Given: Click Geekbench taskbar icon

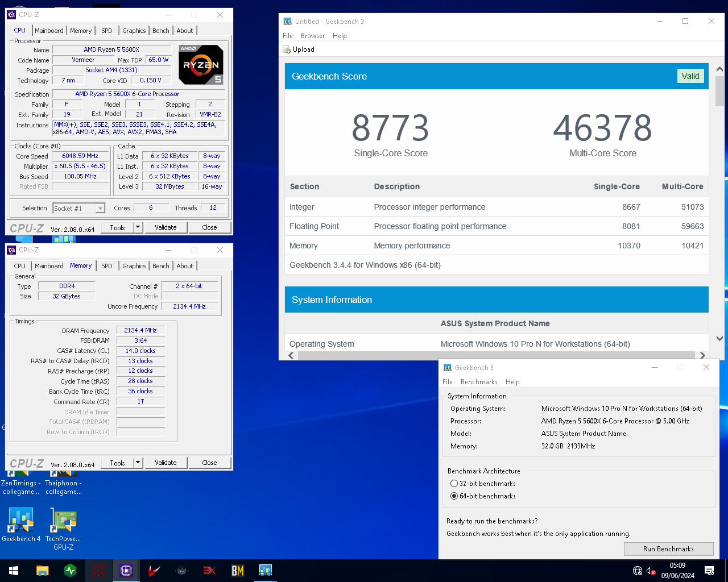Looking at the screenshot, I should [266, 570].
